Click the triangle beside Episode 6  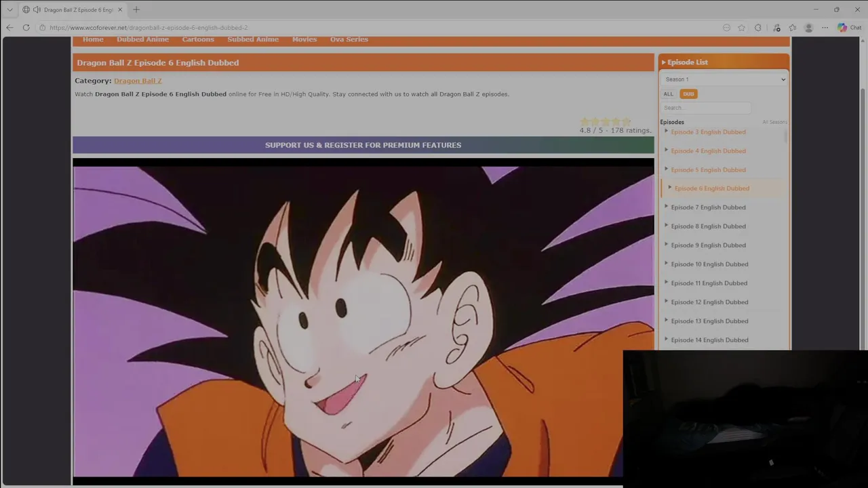point(670,188)
